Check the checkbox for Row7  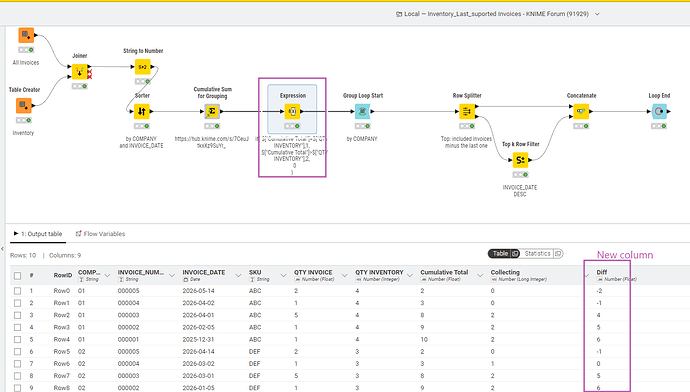[18, 376]
